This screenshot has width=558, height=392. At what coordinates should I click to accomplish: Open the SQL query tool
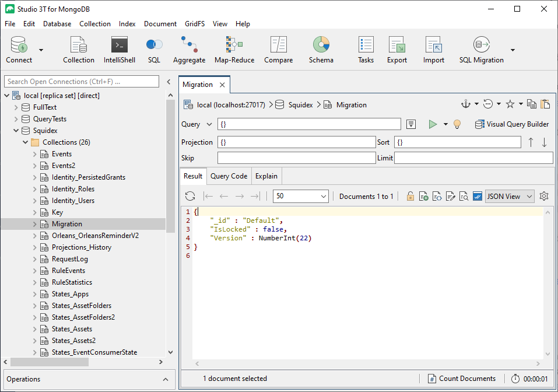coord(154,50)
